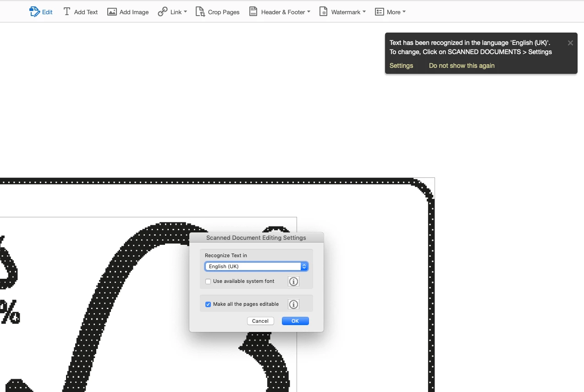Select the Edit tool icon
The height and width of the screenshot is (392, 584).
pos(34,12)
